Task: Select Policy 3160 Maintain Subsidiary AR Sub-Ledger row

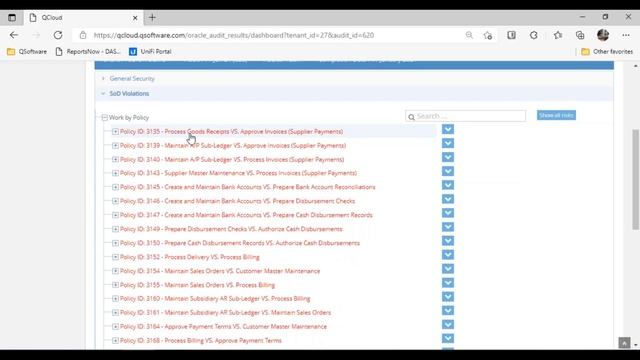Action: coord(215,299)
